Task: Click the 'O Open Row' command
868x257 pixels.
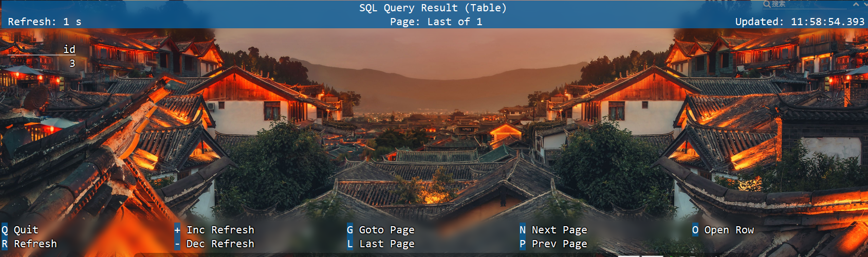Action: click(723, 230)
